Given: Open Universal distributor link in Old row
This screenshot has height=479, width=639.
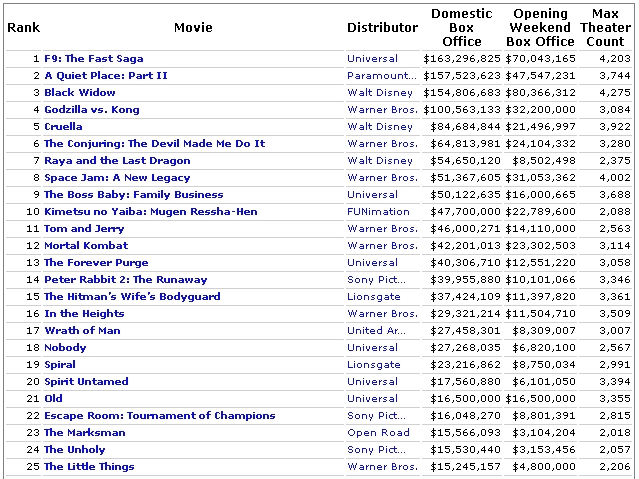Looking at the screenshot, I should [x=372, y=399].
